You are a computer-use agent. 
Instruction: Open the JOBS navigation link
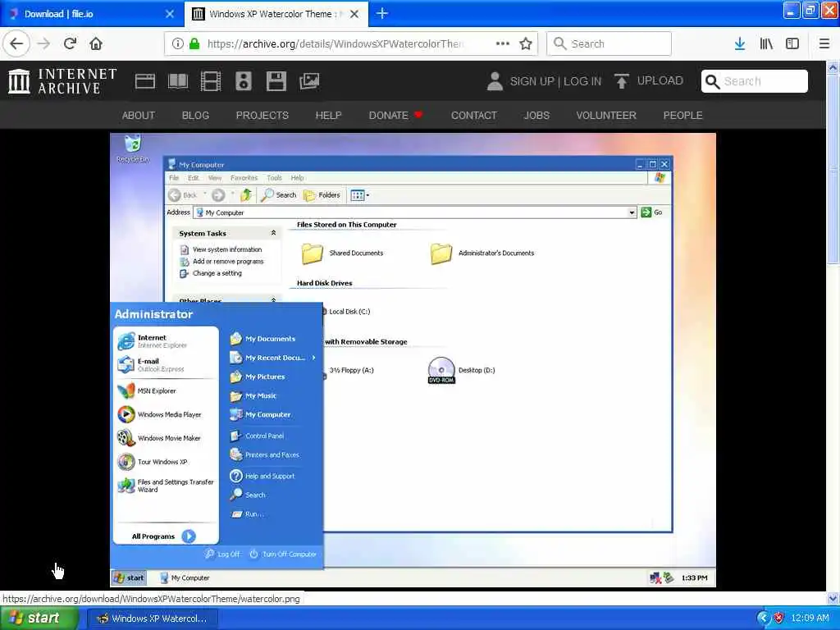click(536, 115)
